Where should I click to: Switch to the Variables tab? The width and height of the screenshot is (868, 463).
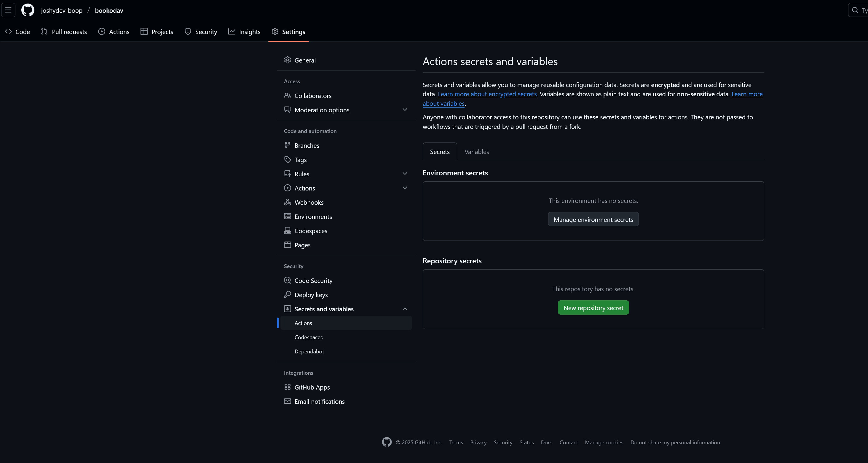476,152
